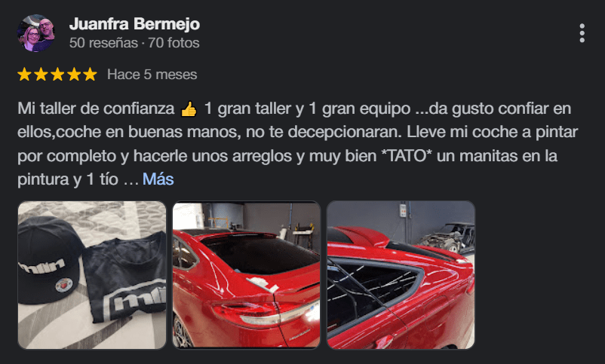605x364 pixels.
Task: Open the three-dot review options menu
Action: (x=582, y=33)
